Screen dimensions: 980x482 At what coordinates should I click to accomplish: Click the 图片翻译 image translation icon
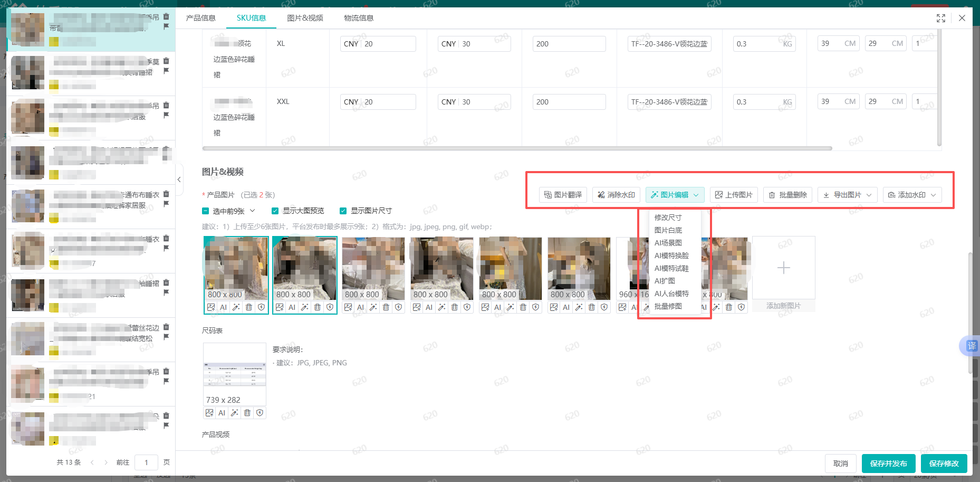562,195
